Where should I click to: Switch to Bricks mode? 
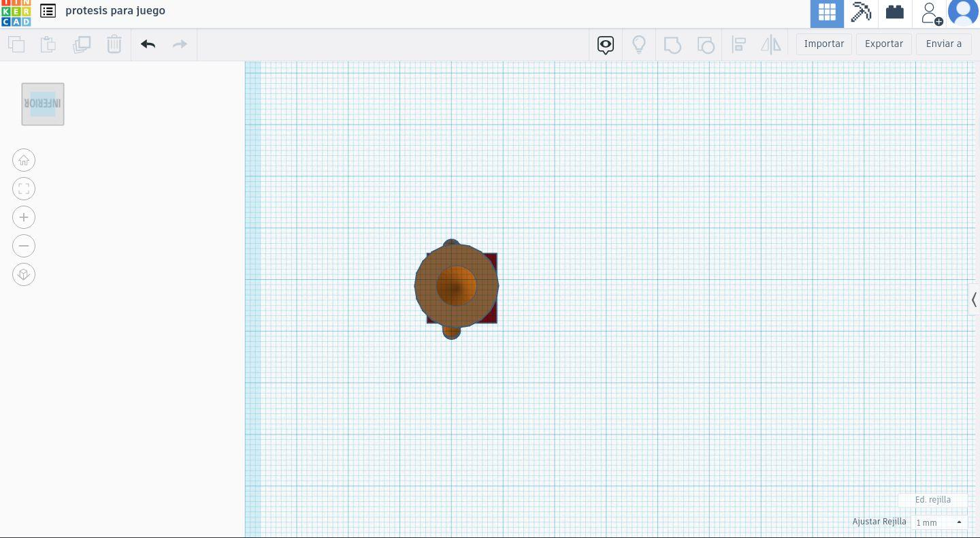click(x=895, y=13)
